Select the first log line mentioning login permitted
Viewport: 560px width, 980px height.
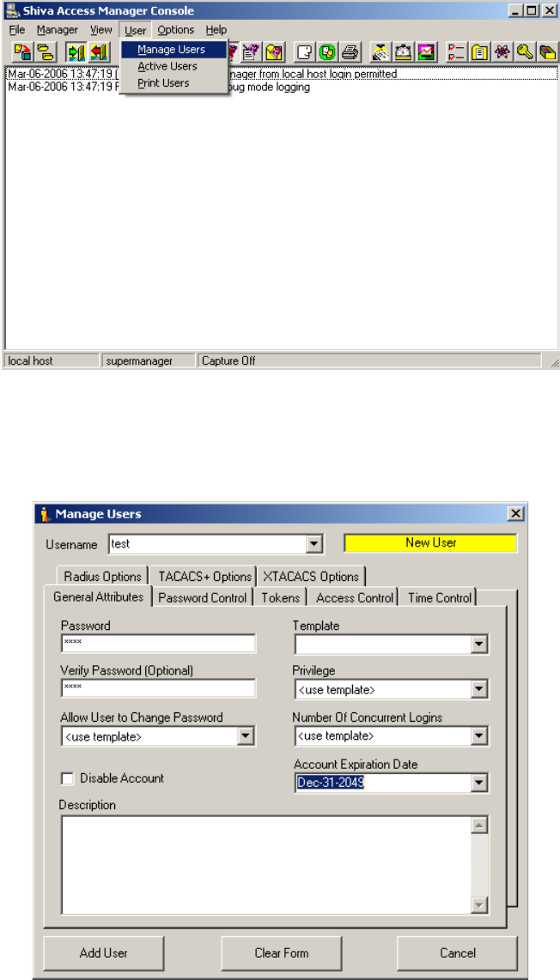pyautogui.click(x=281, y=74)
